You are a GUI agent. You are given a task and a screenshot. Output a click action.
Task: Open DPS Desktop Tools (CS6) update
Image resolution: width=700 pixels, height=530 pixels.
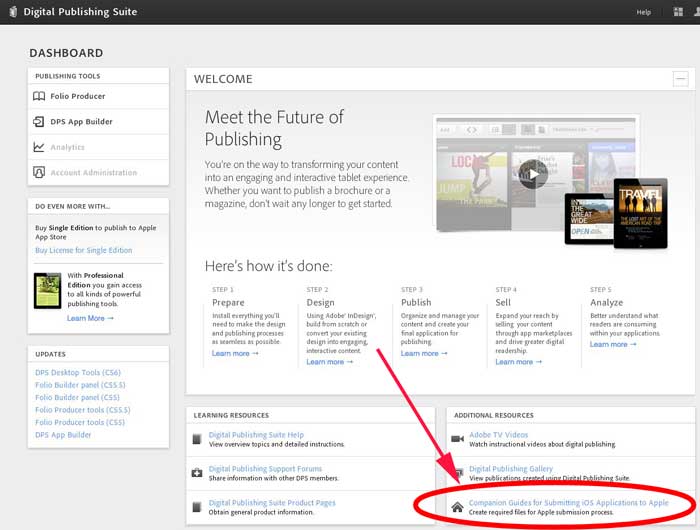click(78, 372)
